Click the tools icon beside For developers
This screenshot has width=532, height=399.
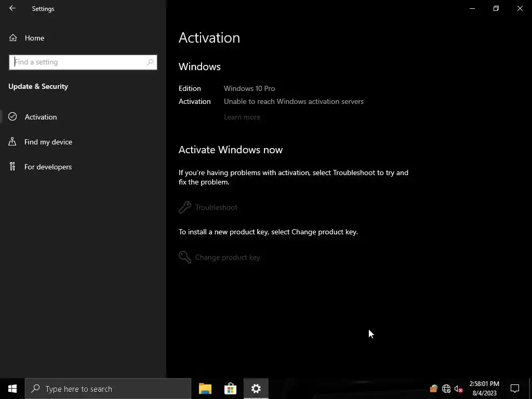(12, 167)
